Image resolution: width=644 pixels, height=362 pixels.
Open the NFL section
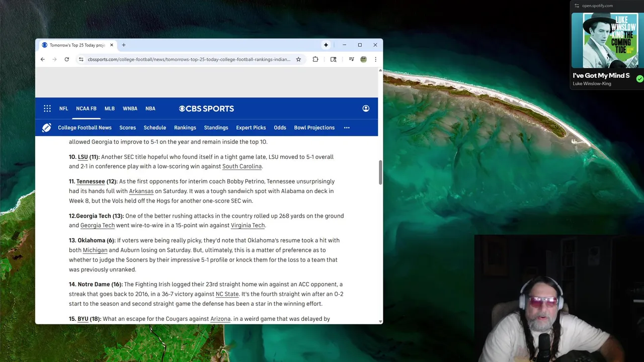(63, 109)
